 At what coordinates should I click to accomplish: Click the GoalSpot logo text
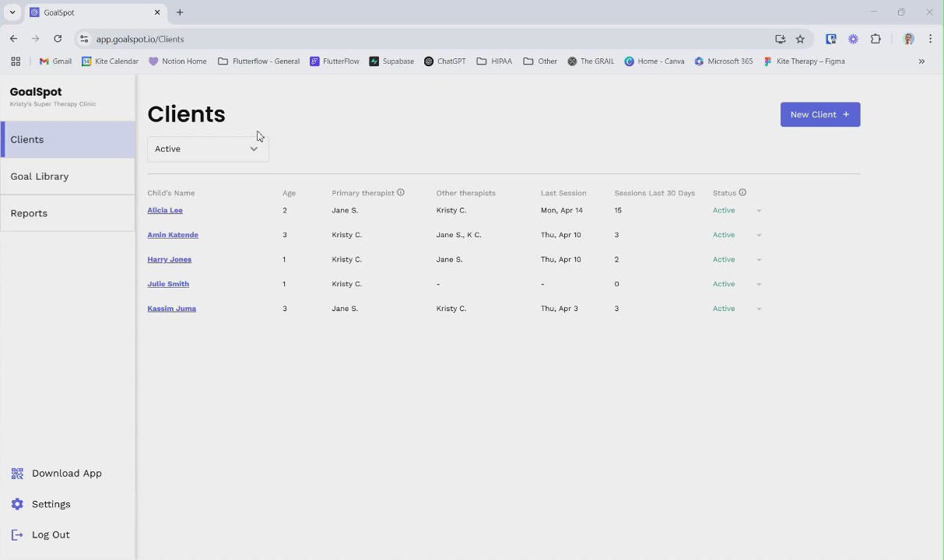point(36,92)
